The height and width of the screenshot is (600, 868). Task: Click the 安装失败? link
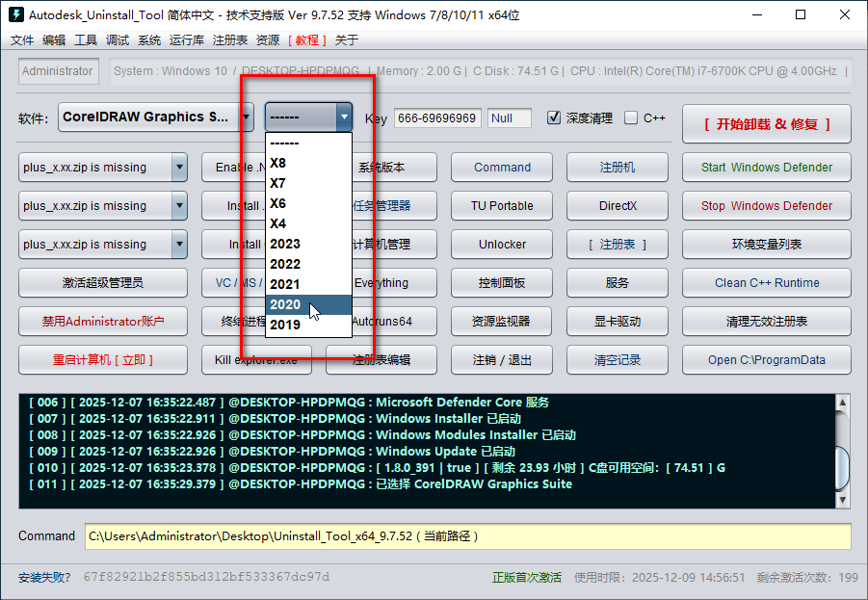[x=44, y=577]
